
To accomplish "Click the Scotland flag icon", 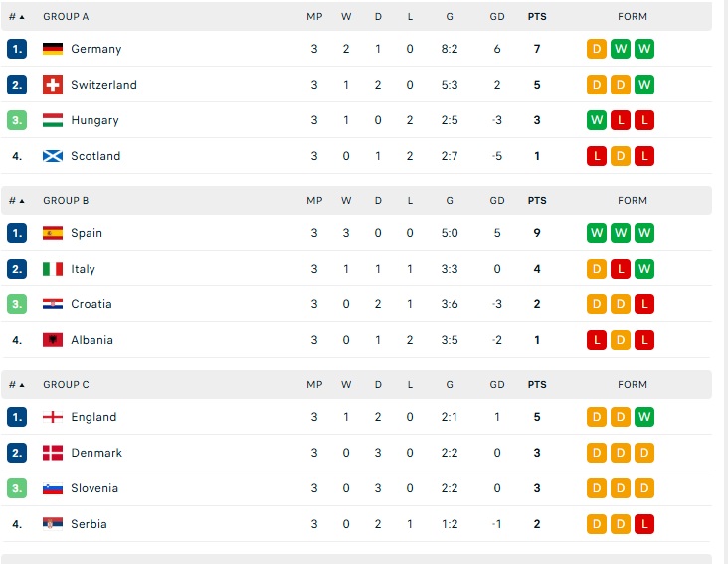I will [53, 156].
